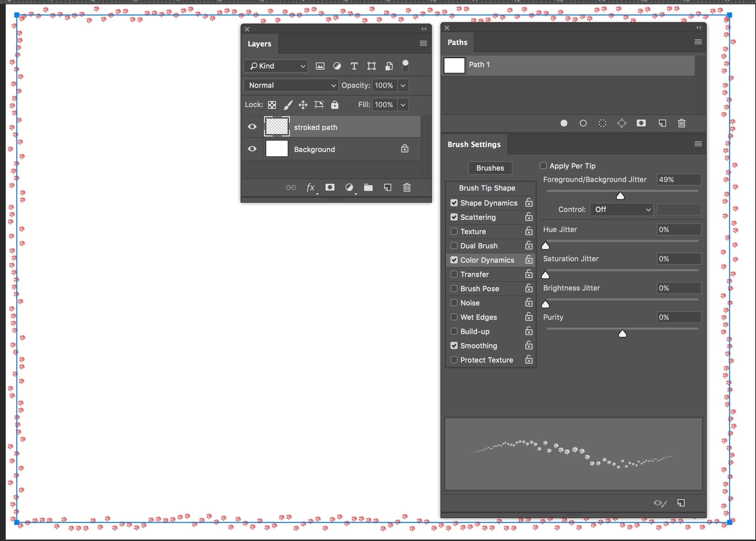756x541 pixels.
Task: Click Foreground/Background Jitter slider handle
Action: pyautogui.click(x=620, y=196)
